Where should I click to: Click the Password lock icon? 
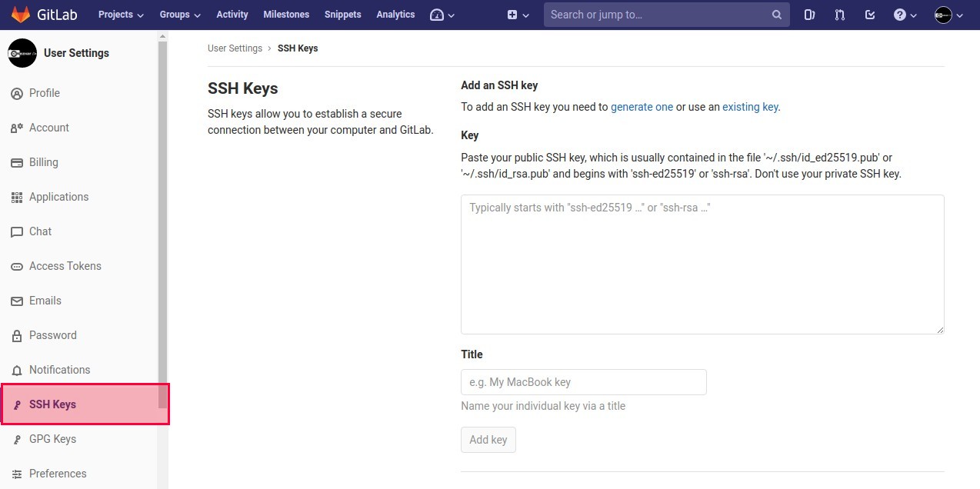[17, 336]
